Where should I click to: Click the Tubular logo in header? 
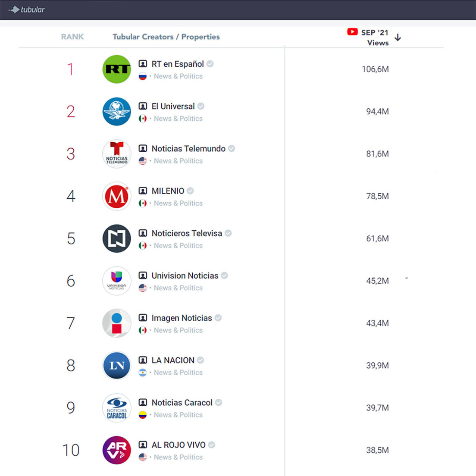27,9
